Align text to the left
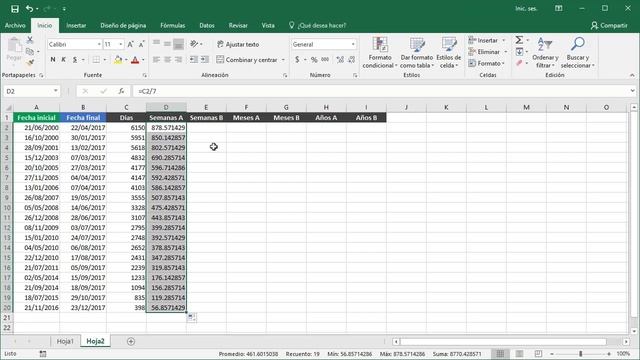 [x=156, y=60]
